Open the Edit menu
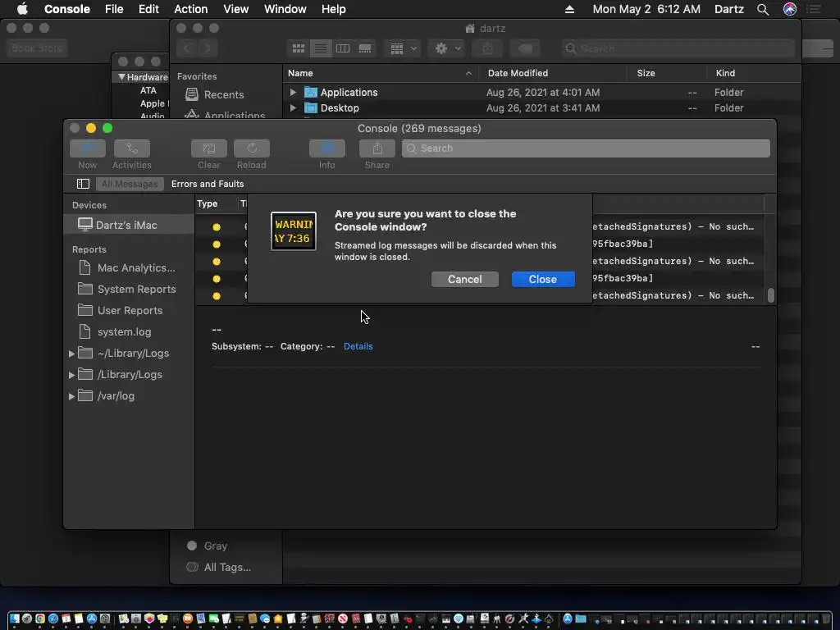 pyautogui.click(x=148, y=9)
